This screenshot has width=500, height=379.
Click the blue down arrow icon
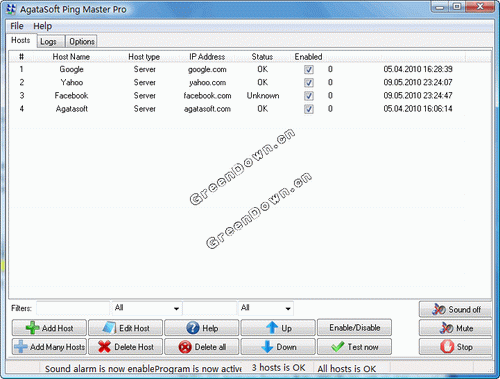pyautogui.click(x=267, y=347)
